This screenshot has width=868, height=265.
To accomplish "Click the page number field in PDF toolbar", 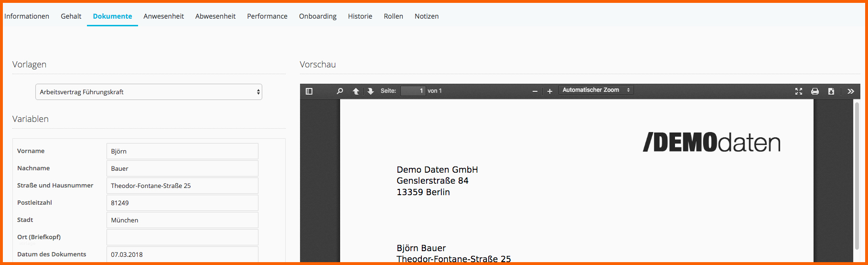I will 413,91.
